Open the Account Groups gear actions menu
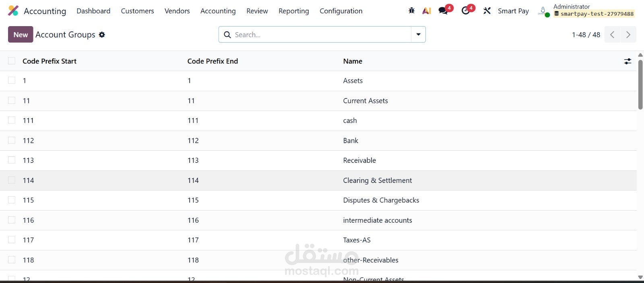Viewport: 644px width, 283px height. coord(102,35)
